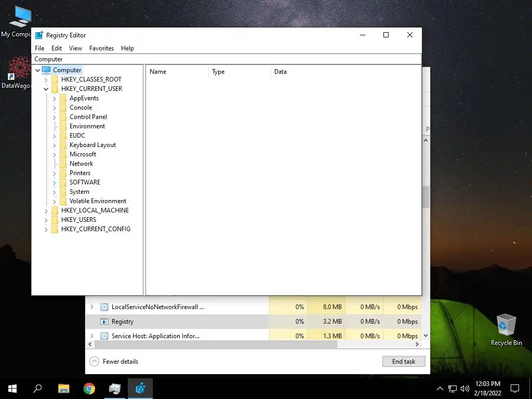
Task: Click the Printers folder icon
Action: coord(63,172)
